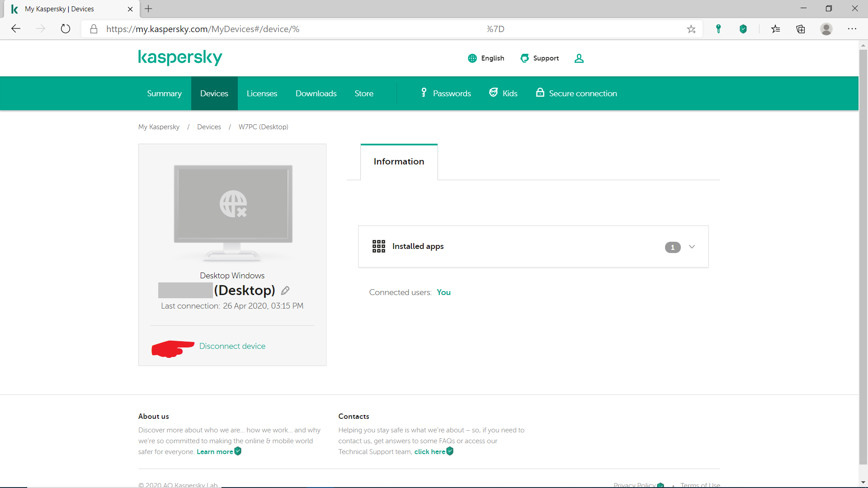868x488 pixels.
Task: Click the Devices breadcrumb link
Action: pyautogui.click(x=209, y=127)
